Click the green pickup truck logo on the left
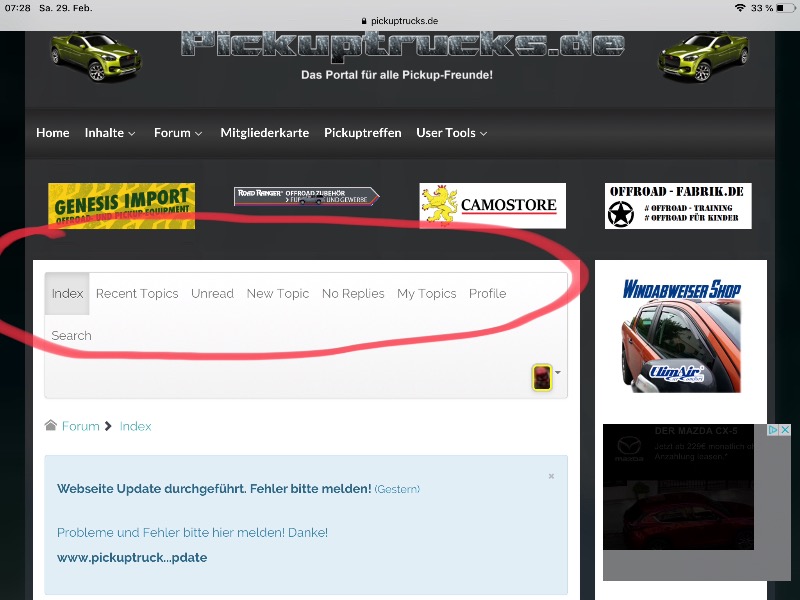Image resolution: width=800 pixels, height=600 pixels. [x=96, y=57]
